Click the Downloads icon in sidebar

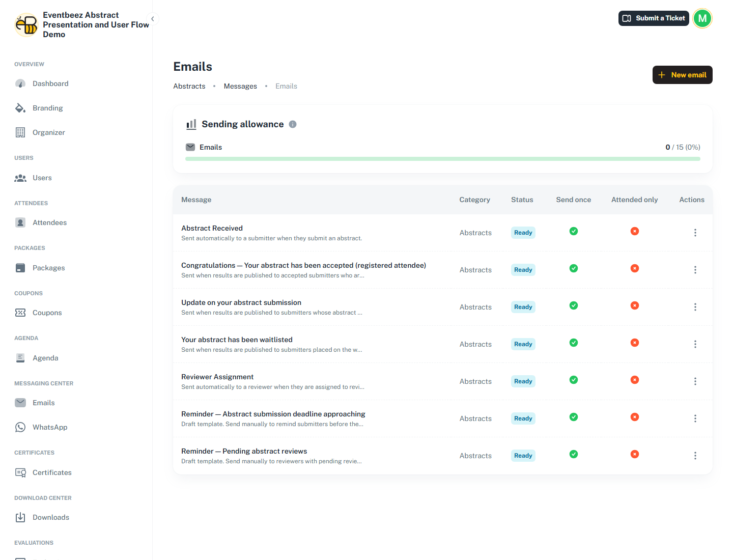tap(20, 517)
